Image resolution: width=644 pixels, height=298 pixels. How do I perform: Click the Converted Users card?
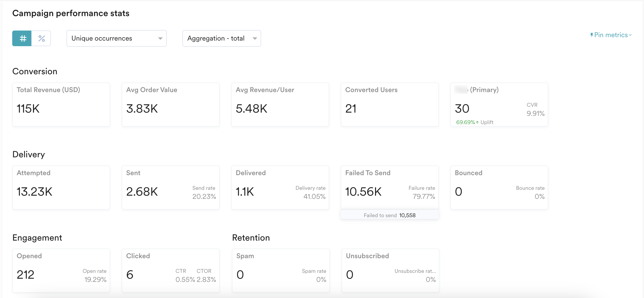coord(389,104)
